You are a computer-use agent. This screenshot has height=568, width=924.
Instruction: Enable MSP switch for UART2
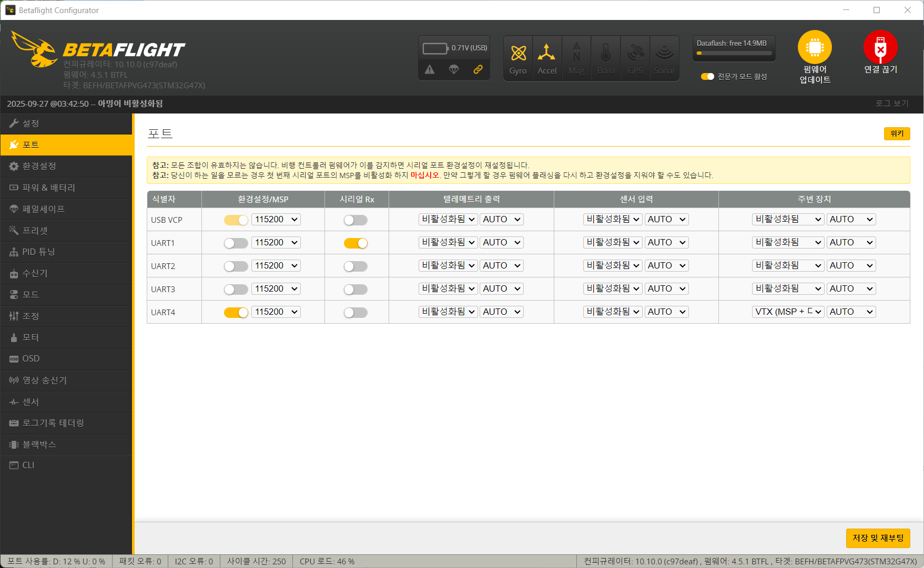pos(236,266)
